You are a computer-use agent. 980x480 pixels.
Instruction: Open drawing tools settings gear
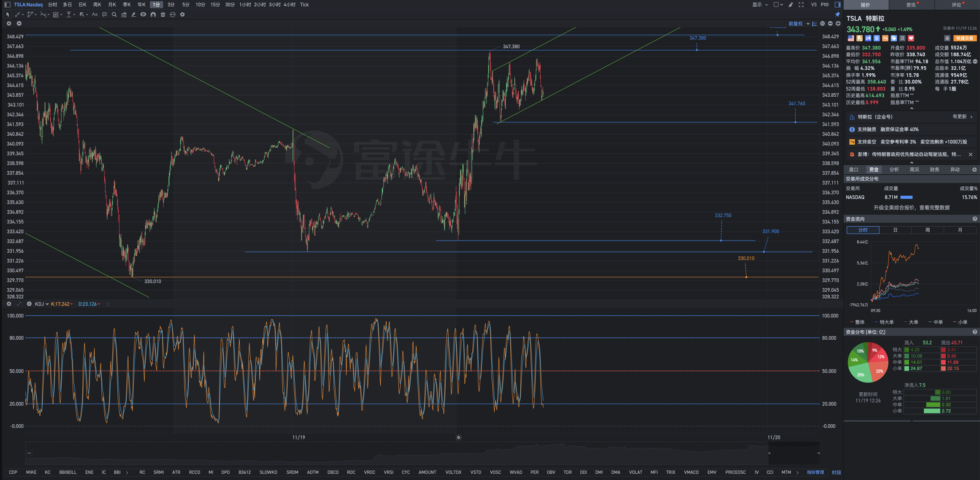click(182, 14)
